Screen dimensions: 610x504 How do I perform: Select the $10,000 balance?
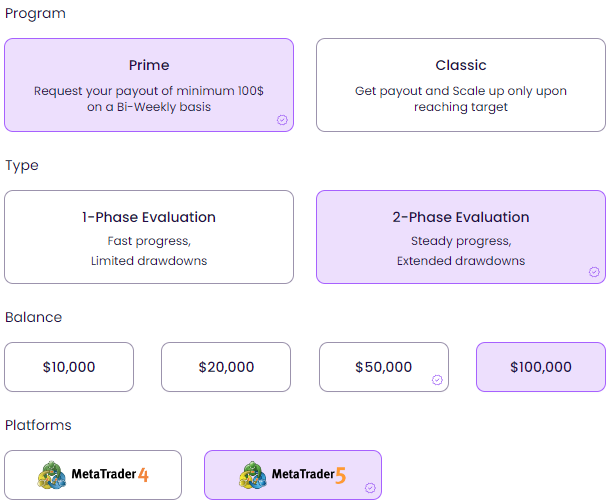[69, 367]
